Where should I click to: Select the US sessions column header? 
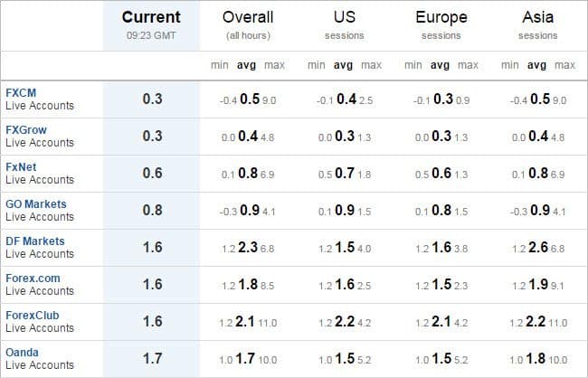345,24
